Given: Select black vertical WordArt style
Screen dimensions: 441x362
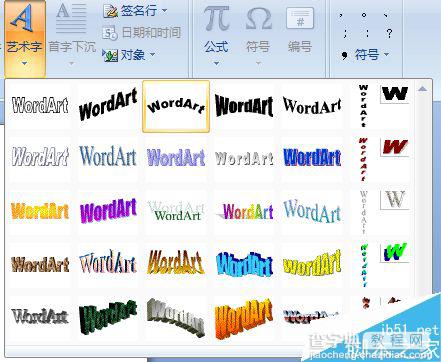Looking at the screenshot, I should pyautogui.click(x=363, y=106).
